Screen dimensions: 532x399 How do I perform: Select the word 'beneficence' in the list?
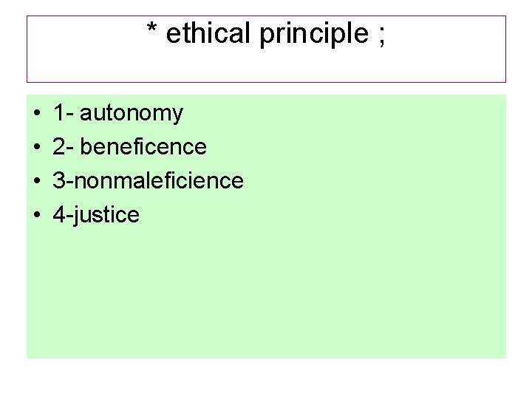(143, 147)
